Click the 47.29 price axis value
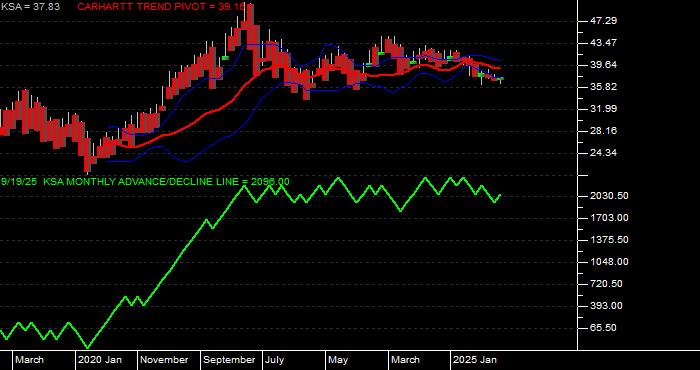The width and height of the screenshot is (700, 370). [x=604, y=21]
